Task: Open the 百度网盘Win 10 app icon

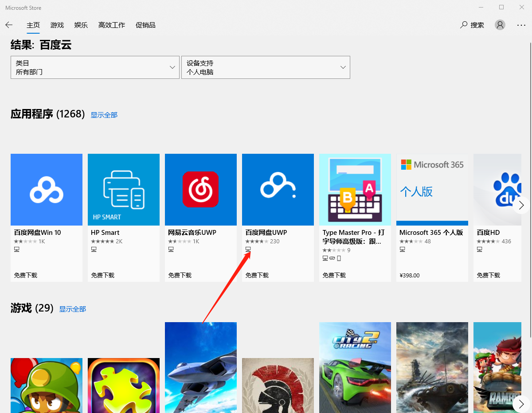Action: (47, 190)
